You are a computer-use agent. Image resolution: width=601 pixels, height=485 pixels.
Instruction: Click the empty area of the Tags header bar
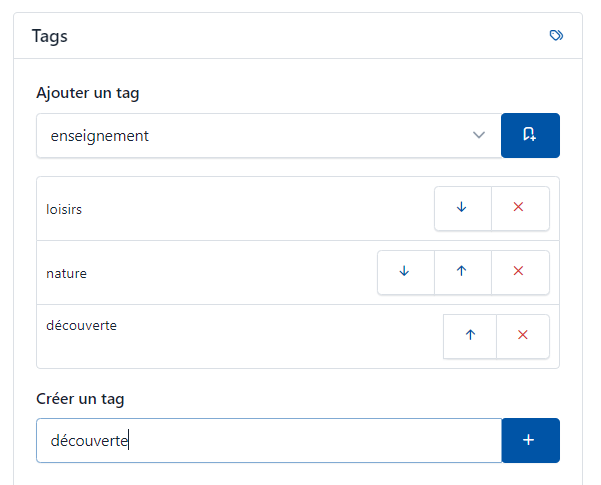(300, 37)
